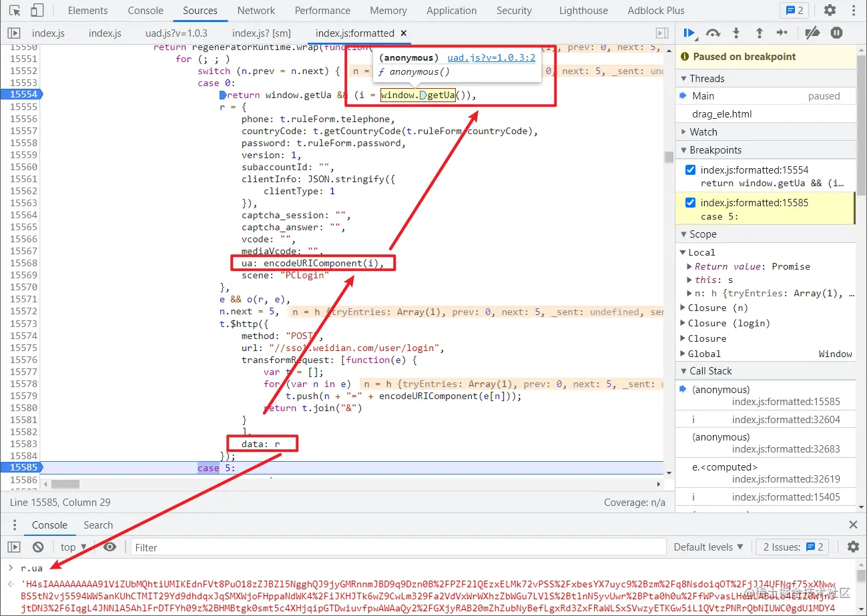867x616 pixels.
Task: Open the DevTools more options menu
Action: point(853,11)
